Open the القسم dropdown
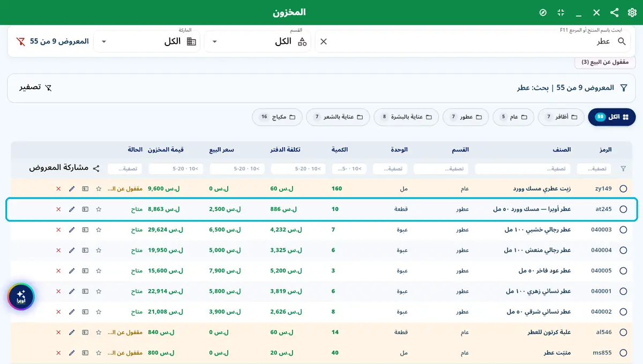This screenshot has width=643, height=364. tap(258, 41)
